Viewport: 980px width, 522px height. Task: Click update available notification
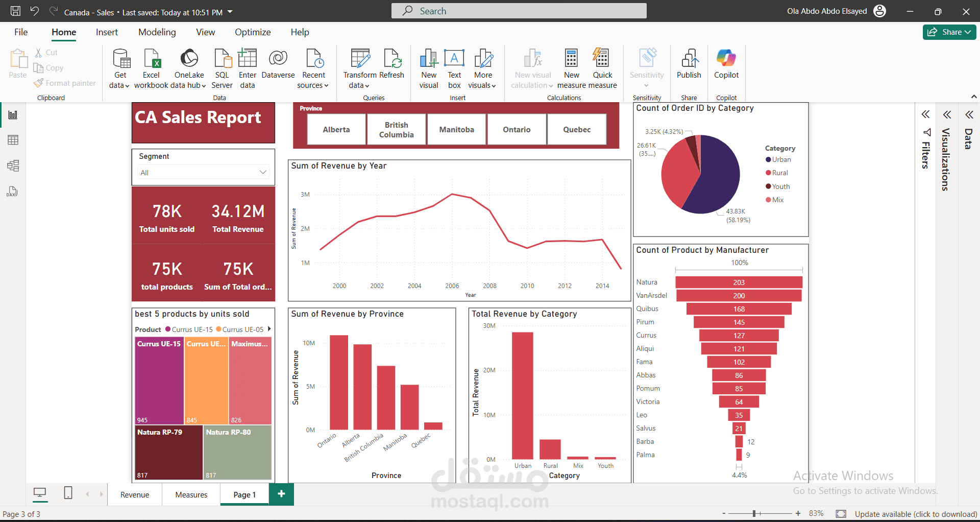916,514
